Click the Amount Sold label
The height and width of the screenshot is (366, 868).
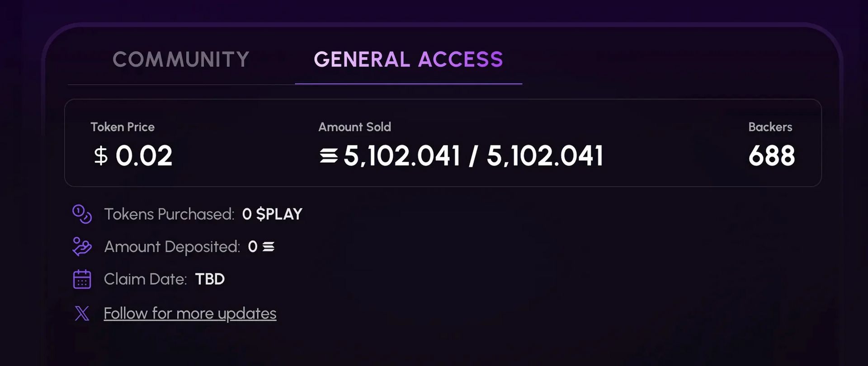[x=354, y=127]
